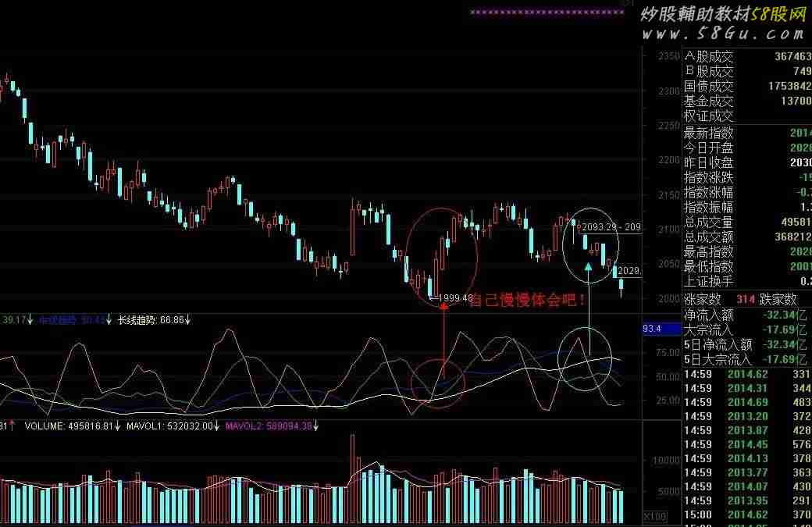Click the 国债成交 value 1753842
This screenshot has height=527, width=812.
(789, 87)
